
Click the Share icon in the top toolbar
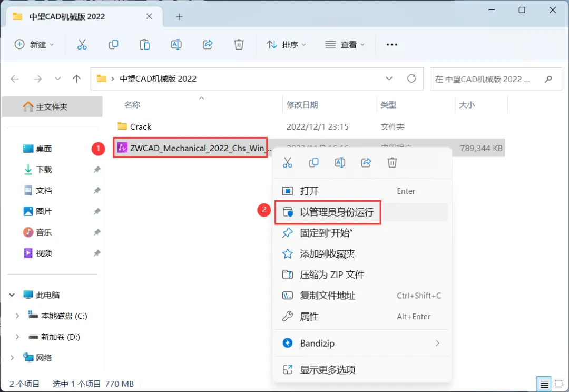pos(208,45)
